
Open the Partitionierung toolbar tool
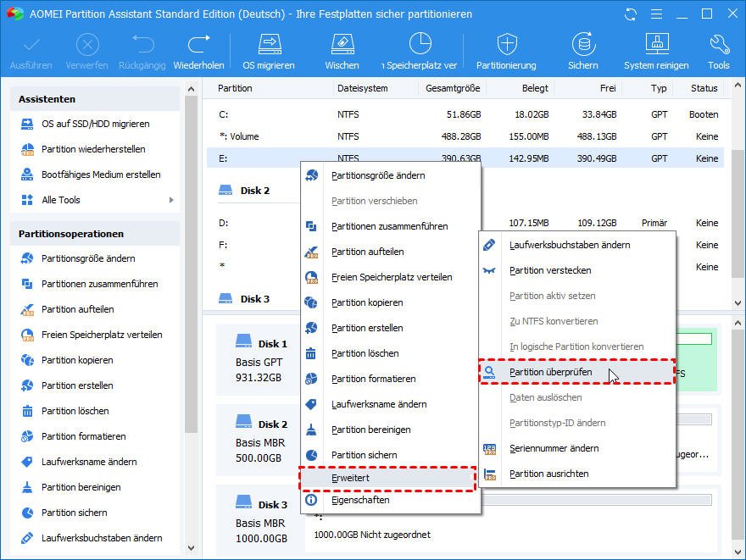pos(506,52)
